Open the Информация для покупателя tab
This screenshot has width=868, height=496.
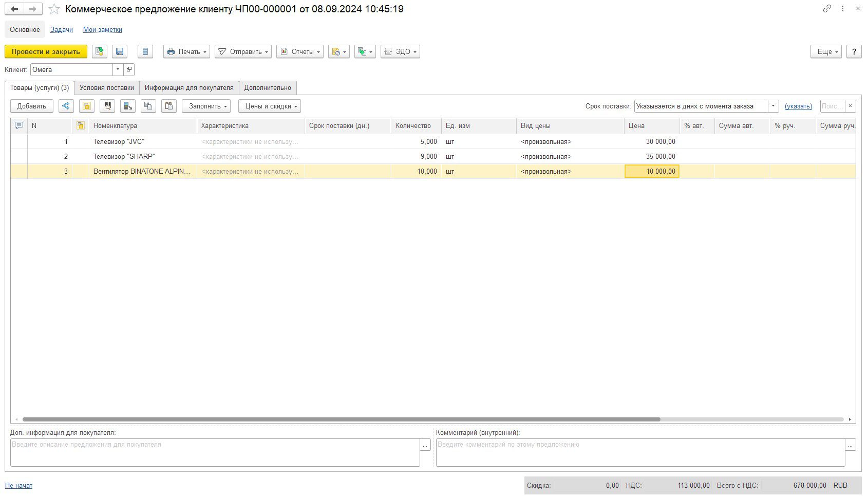click(188, 87)
